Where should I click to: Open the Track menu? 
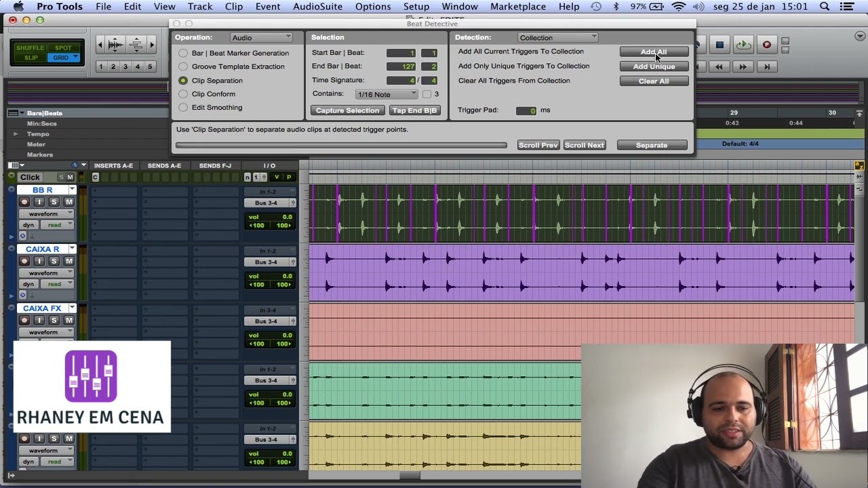pos(200,7)
